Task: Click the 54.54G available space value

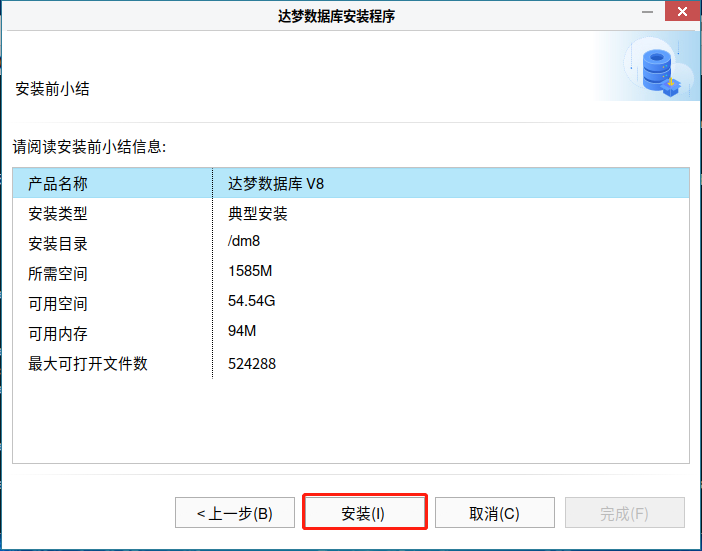Action: point(252,301)
